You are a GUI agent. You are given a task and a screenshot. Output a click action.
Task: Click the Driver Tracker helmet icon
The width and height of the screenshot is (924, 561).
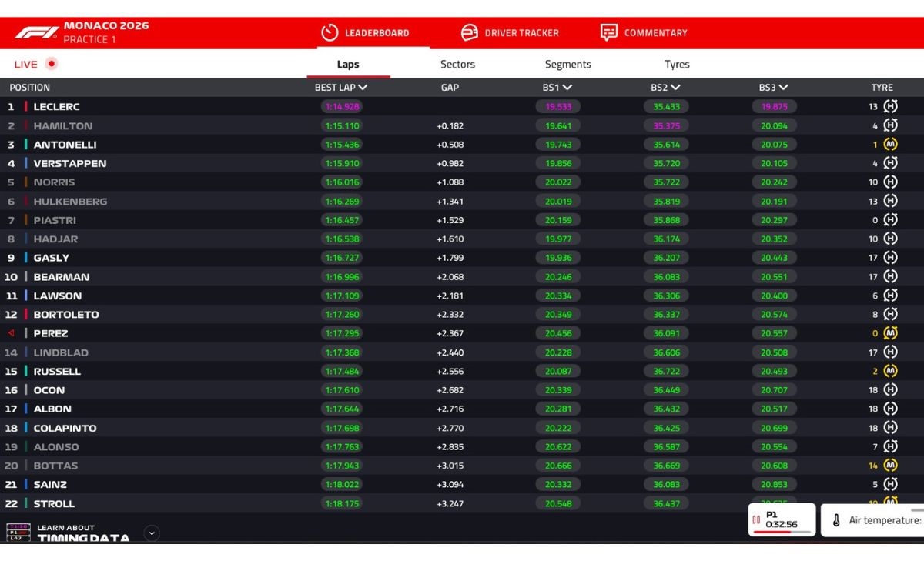click(470, 33)
